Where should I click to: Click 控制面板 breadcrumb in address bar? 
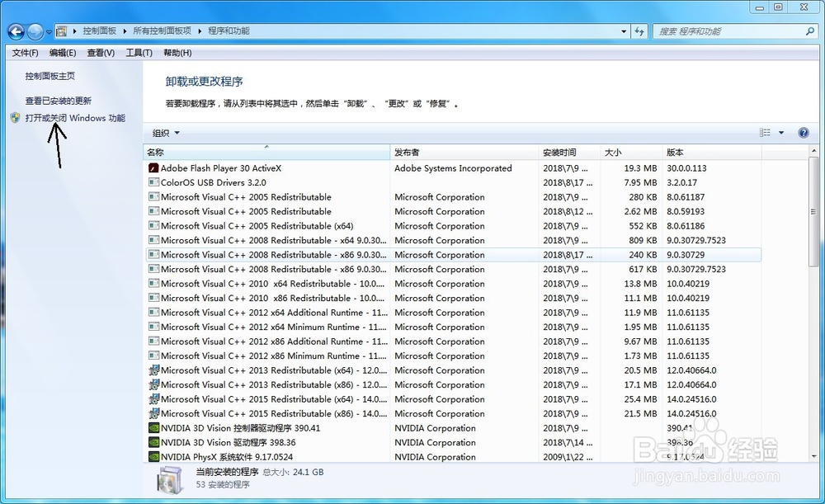click(x=100, y=31)
